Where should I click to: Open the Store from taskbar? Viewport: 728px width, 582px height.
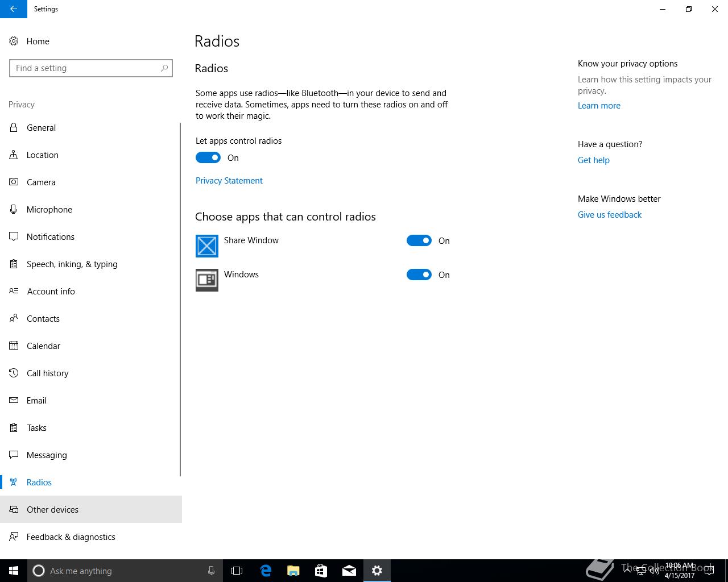(x=321, y=571)
